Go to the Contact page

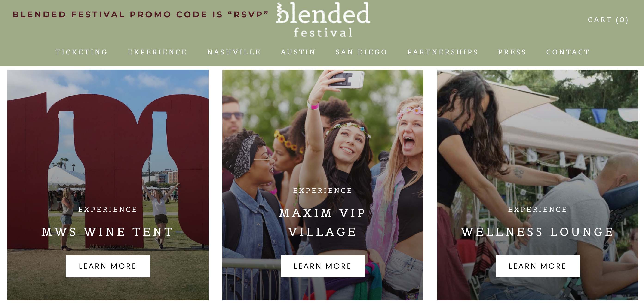568,52
